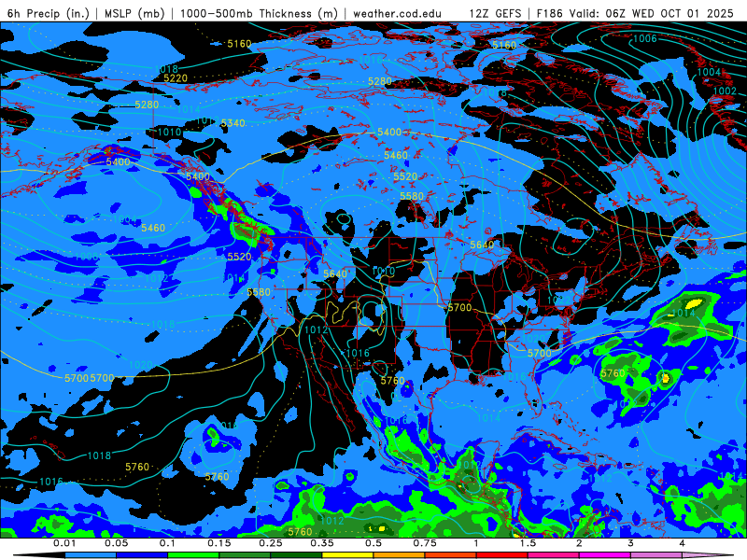Click the 0.25 legend value

coord(271,543)
